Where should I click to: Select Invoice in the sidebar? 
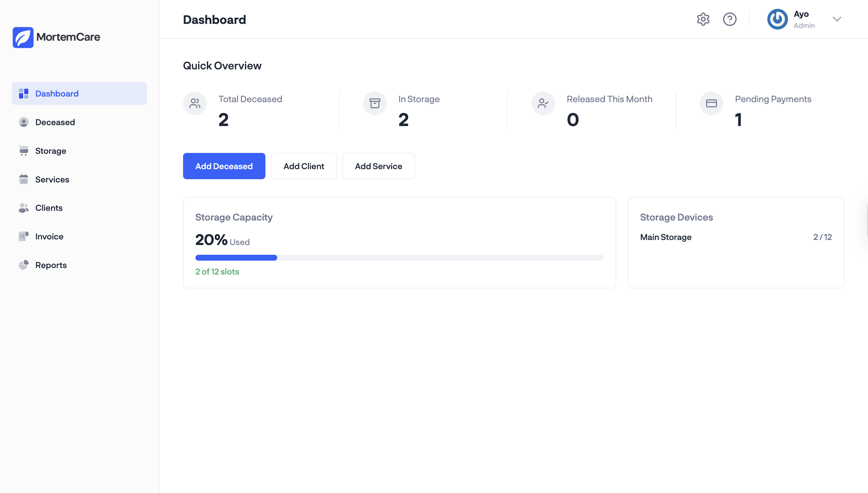49,236
